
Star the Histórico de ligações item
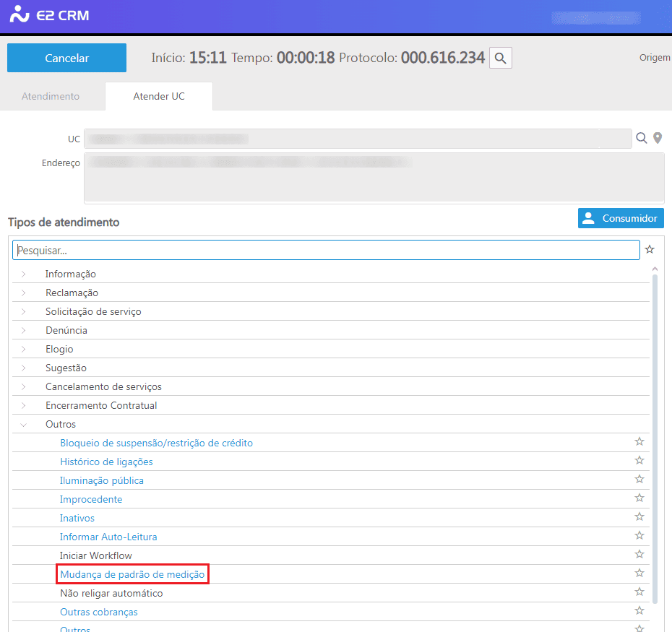(639, 461)
